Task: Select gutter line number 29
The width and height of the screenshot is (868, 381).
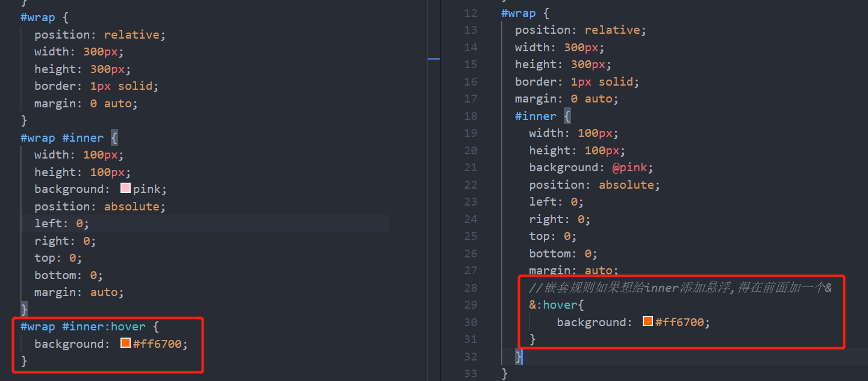Action: coord(470,304)
